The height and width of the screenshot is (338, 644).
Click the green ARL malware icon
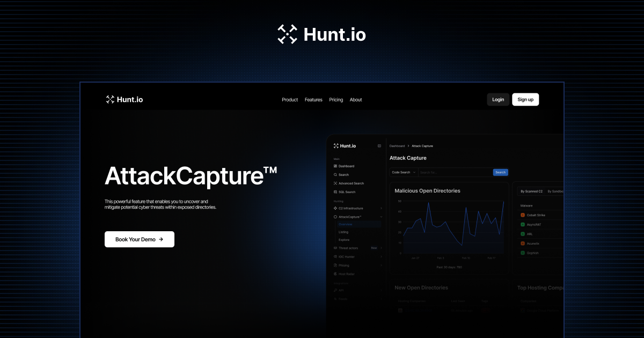pyautogui.click(x=523, y=234)
